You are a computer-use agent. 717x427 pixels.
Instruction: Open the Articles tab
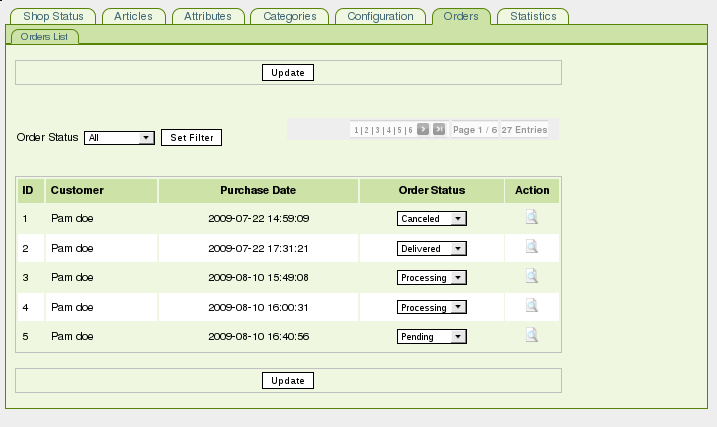pos(134,16)
